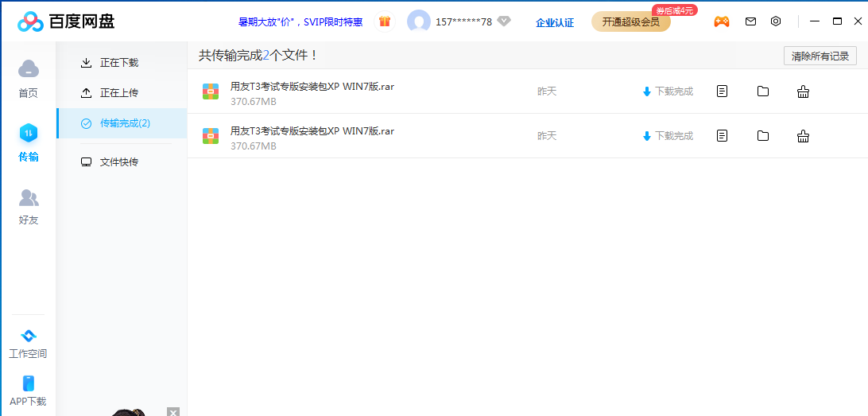Open the hexagon settings icon
The width and height of the screenshot is (868, 416).
point(776,21)
